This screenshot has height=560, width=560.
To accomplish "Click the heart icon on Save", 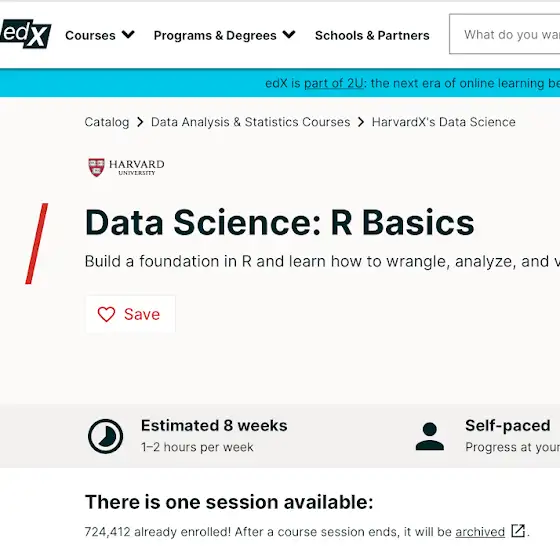I will 106,314.
